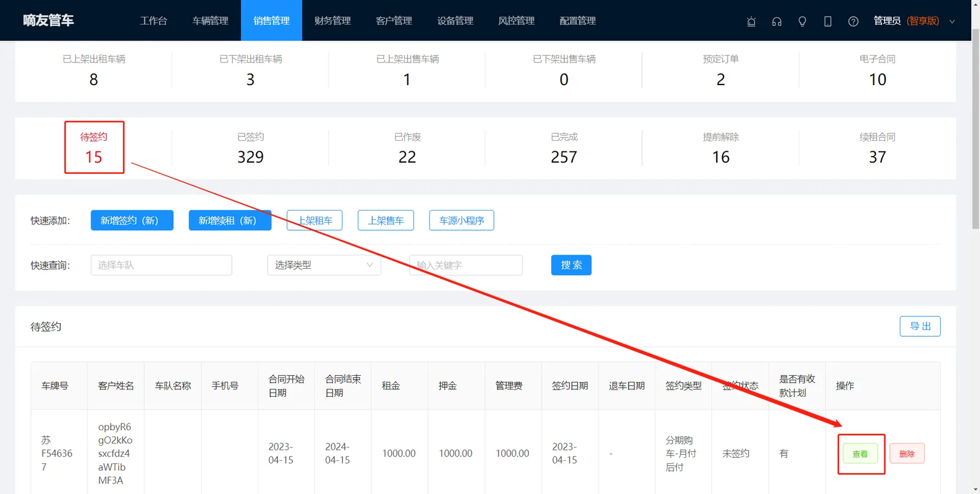Open the 已上架出售车辆 1 statistic
Image resolution: width=980 pixels, height=494 pixels.
tap(407, 70)
